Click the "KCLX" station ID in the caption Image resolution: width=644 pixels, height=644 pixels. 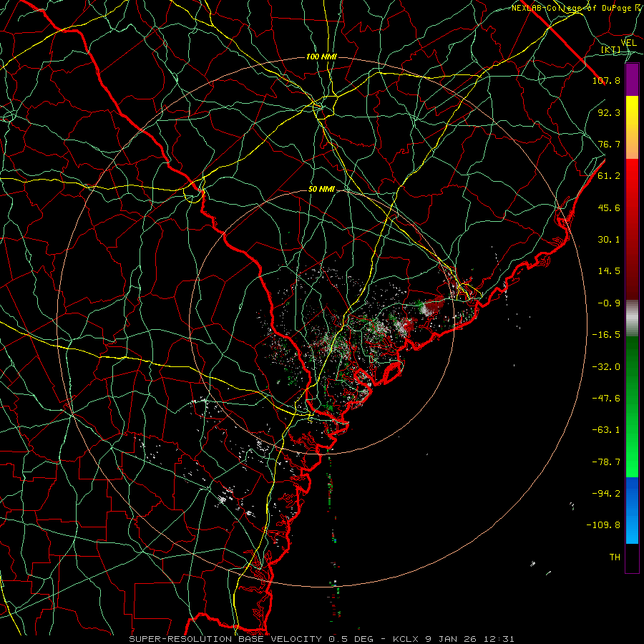pyautogui.click(x=404, y=639)
